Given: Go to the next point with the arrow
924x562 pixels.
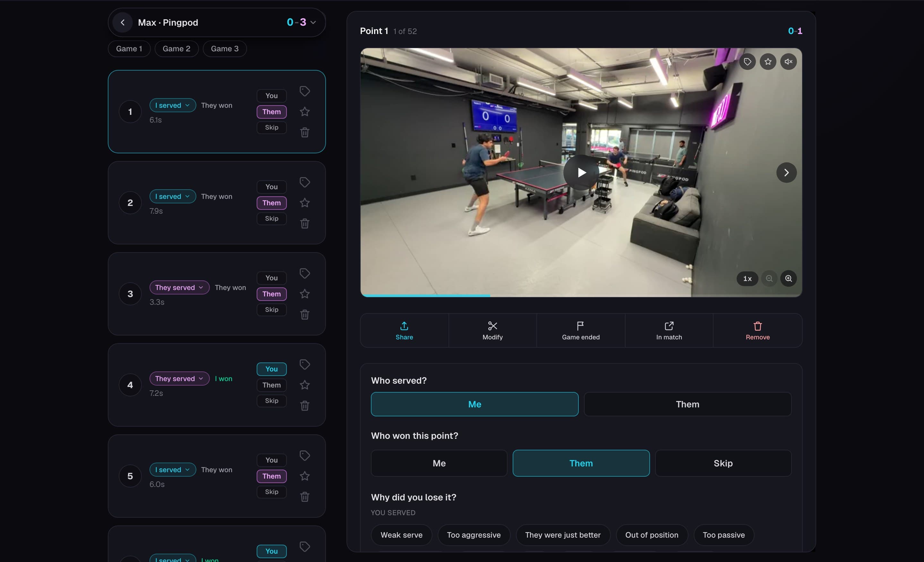Looking at the screenshot, I should click(786, 173).
